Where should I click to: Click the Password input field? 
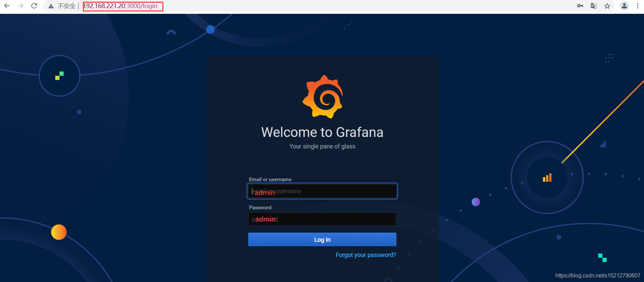[322, 219]
